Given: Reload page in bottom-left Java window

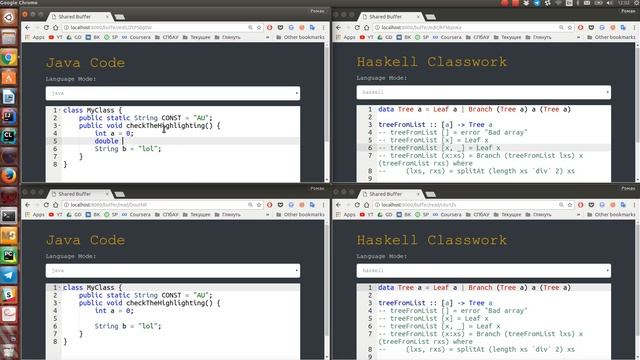Looking at the screenshot, I should click(x=46, y=204).
